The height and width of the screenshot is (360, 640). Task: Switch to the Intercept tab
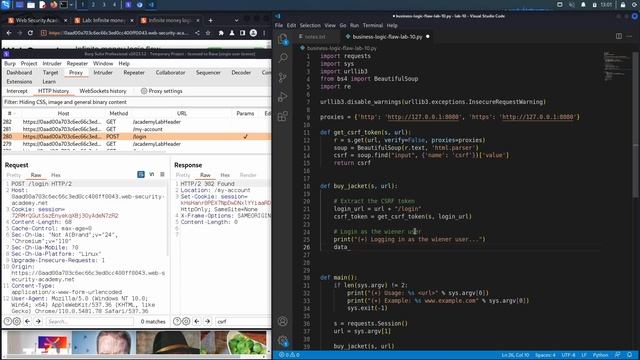(x=17, y=91)
